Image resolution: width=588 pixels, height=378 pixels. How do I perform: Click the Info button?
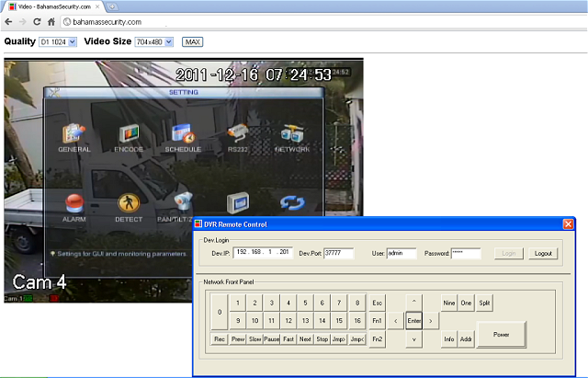click(449, 339)
